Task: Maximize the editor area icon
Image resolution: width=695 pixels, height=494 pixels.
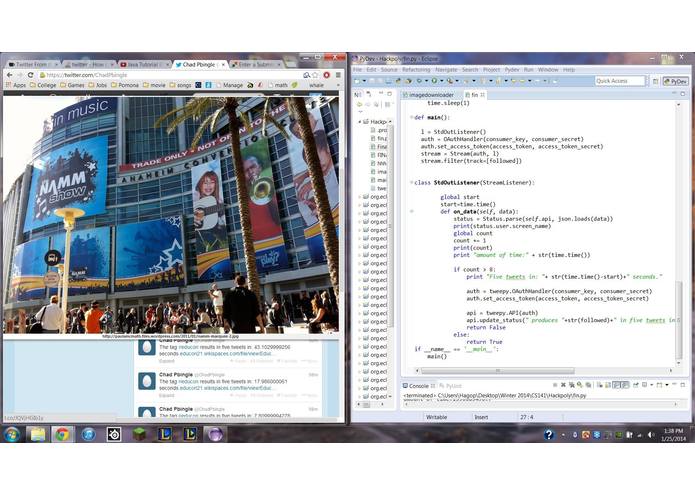Action: point(683,94)
